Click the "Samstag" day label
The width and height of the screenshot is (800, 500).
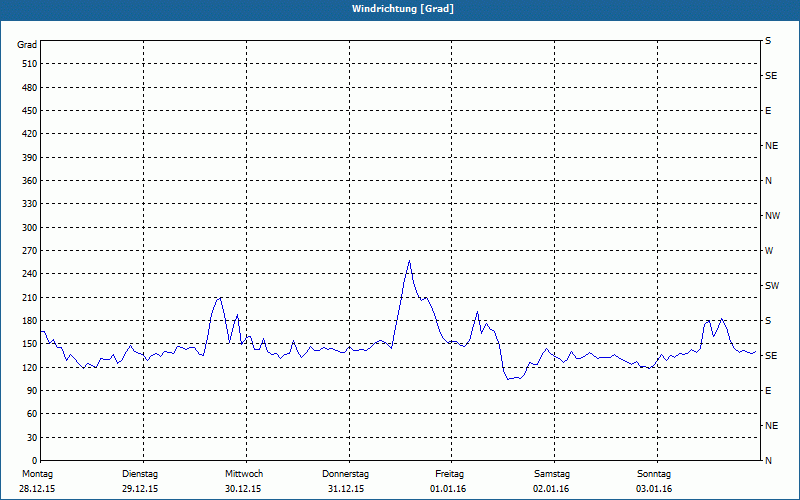552,474
